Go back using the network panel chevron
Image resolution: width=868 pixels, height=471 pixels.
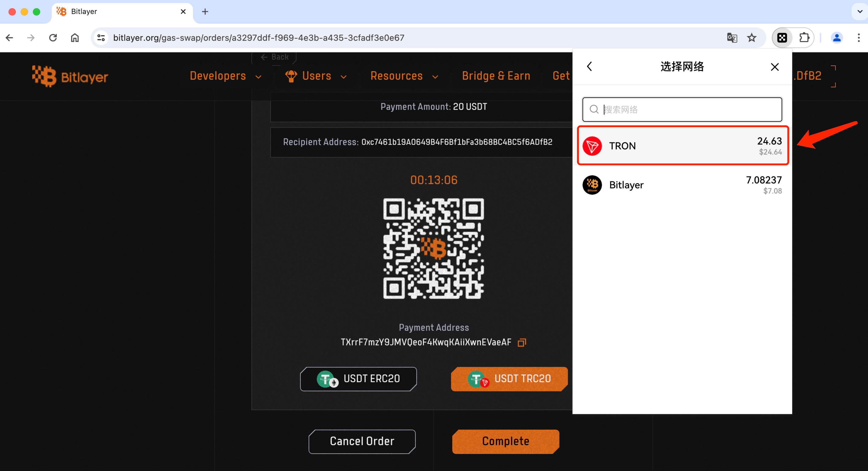tap(589, 66)
